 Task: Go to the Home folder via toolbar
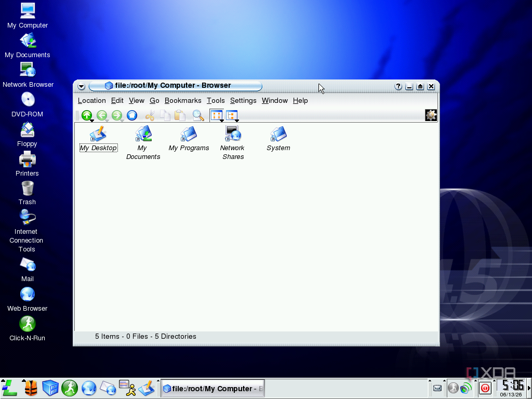click(x=132, y=115)
